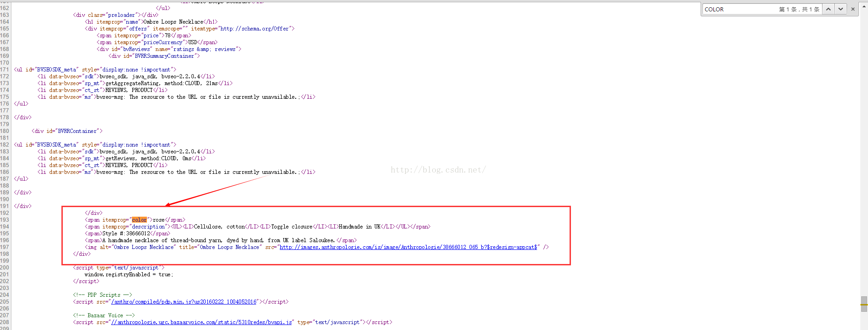This screenshot has width=868, height=330.
Task: Click the line number 193
Action: [5, 220]
